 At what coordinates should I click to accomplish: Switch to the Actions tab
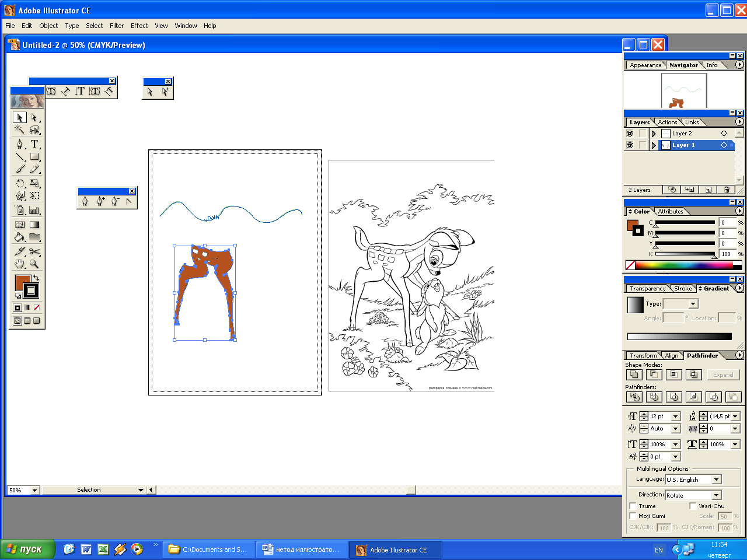tap(668, 122)
